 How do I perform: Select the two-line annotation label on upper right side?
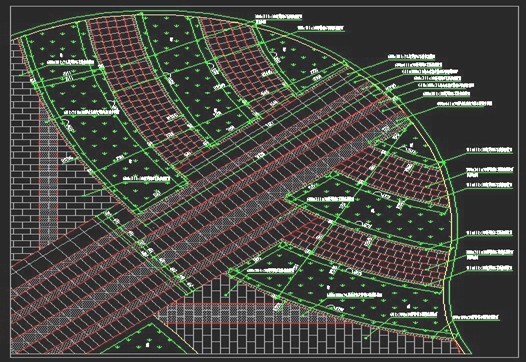[489, 171]
